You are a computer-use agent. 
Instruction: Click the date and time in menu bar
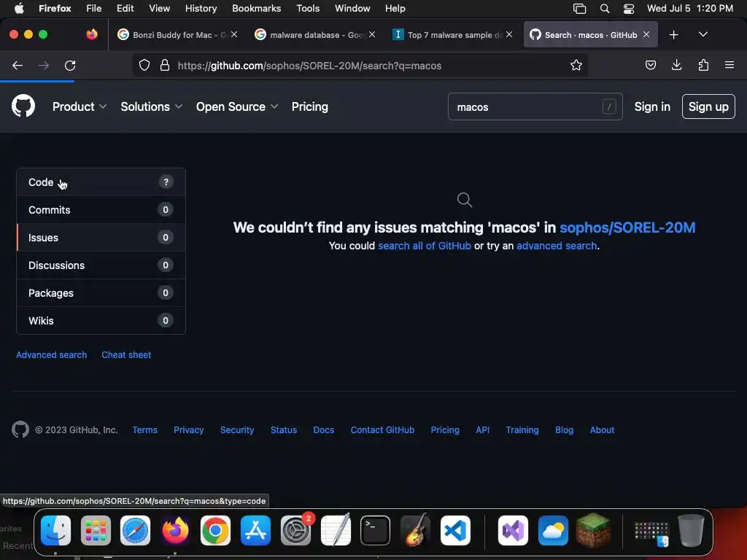click(x=690, y=9)
